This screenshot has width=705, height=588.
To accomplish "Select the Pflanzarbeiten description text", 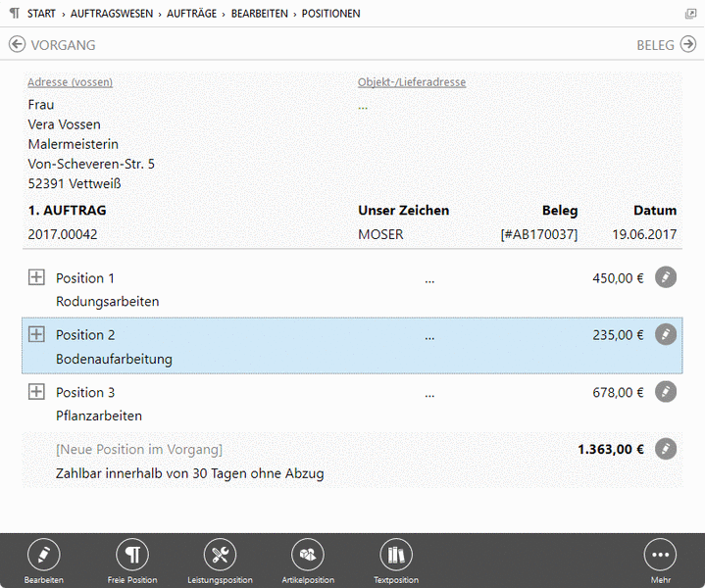I will [99, 416].
